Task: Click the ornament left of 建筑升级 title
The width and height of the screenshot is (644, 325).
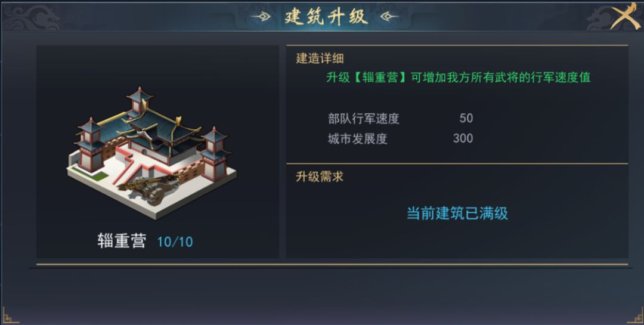Action: click(262, 17)
